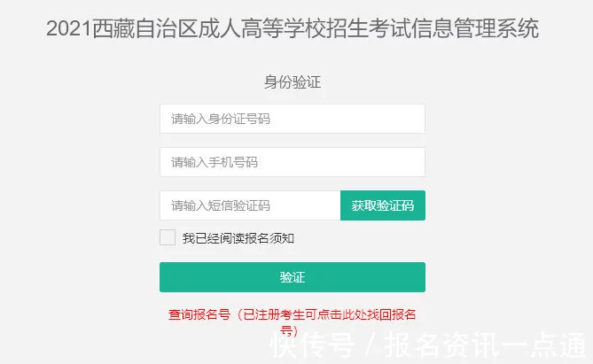Retrieve registration number via the red link
Viewport: 593px width, 364px height.
coord(292,315)
